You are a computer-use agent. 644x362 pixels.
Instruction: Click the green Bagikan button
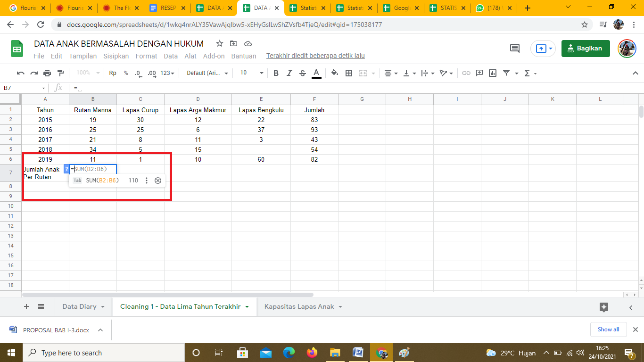[585, 48]
